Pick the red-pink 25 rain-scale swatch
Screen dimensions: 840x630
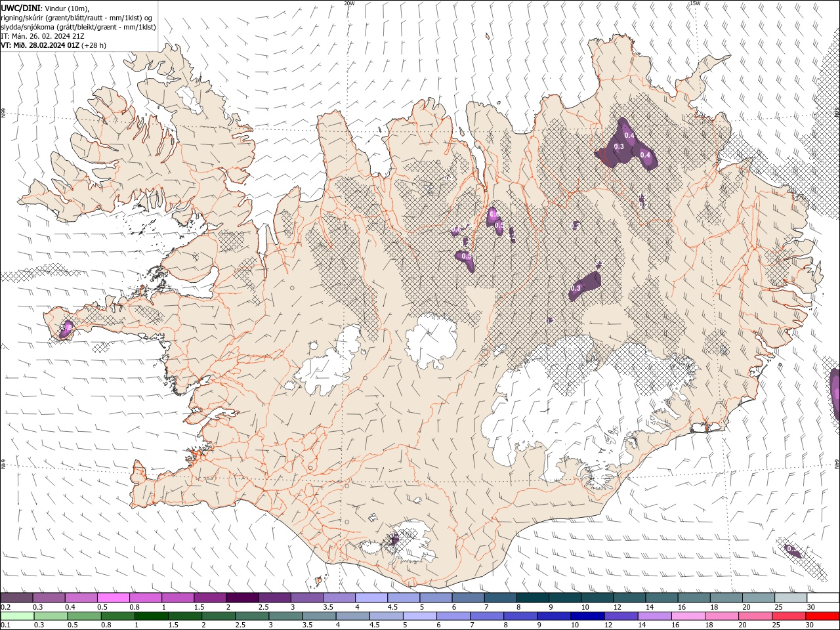click(x=789, y=616)
